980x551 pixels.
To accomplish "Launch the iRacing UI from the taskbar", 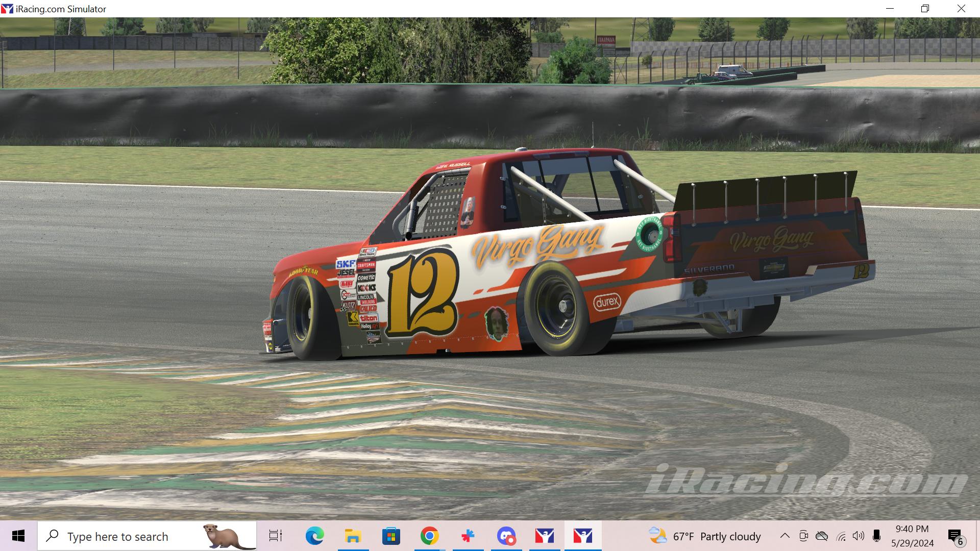I will click(544, 536).
